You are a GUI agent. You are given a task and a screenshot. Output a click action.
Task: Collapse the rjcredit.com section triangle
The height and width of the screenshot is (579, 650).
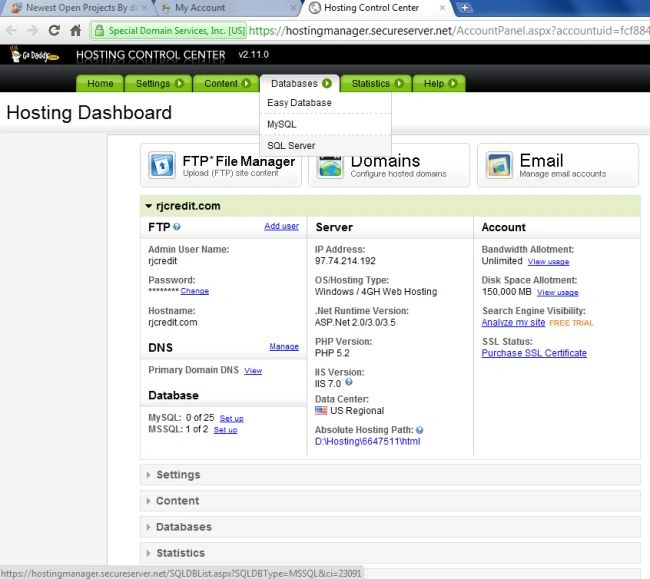[x=148, y=206]
